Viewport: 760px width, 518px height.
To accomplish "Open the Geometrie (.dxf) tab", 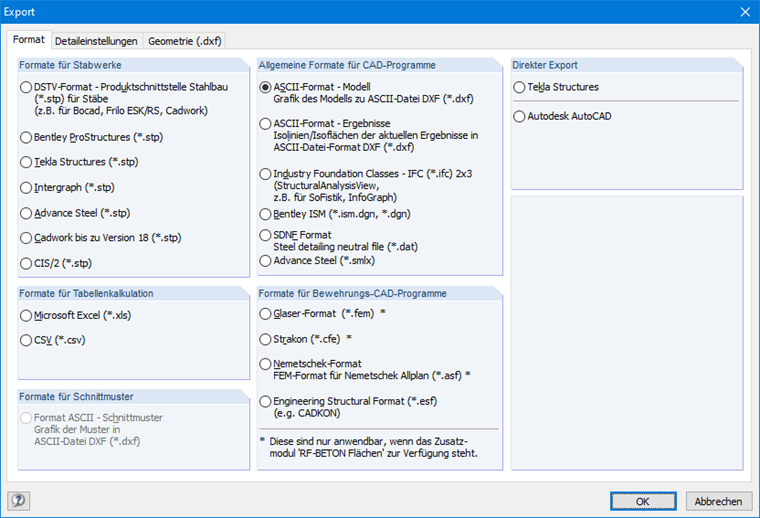I will point(185,41).
